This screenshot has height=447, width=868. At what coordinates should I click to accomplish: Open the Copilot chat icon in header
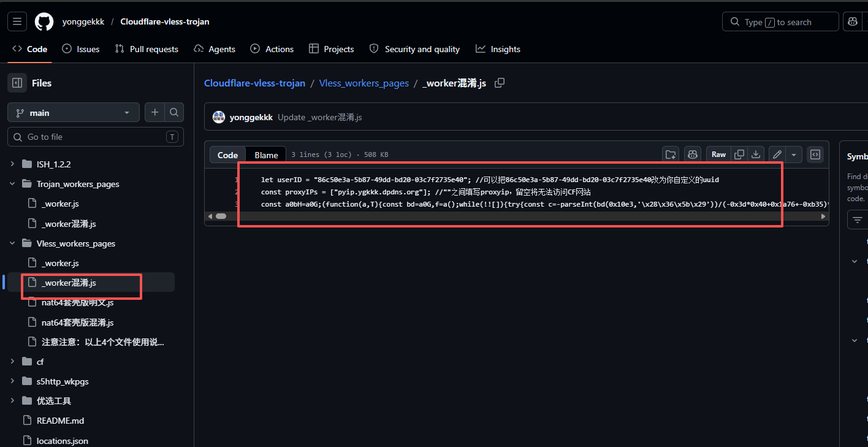[x=852, y=22]
